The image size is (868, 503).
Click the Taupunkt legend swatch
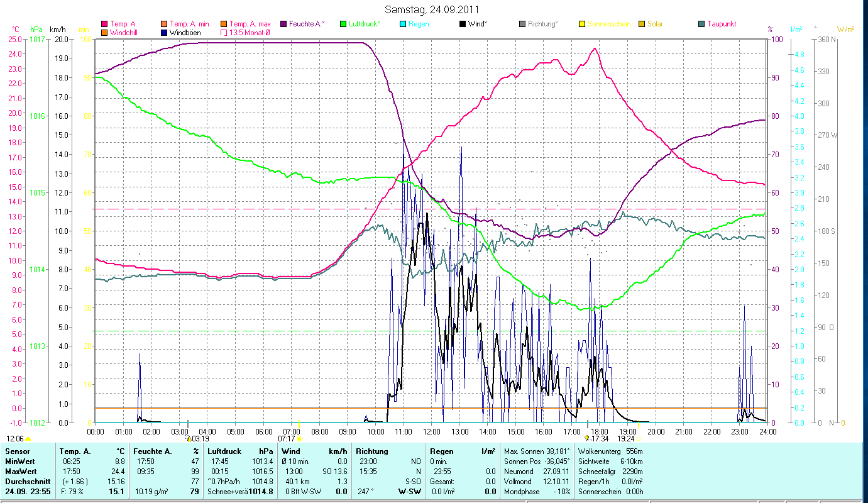tap(701, 24)
